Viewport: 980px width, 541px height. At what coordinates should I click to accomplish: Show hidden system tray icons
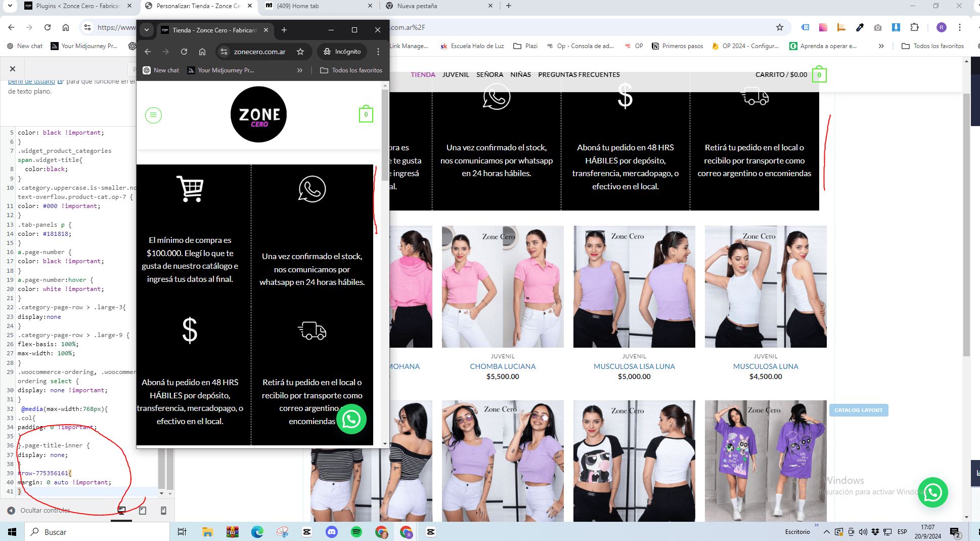826,532
